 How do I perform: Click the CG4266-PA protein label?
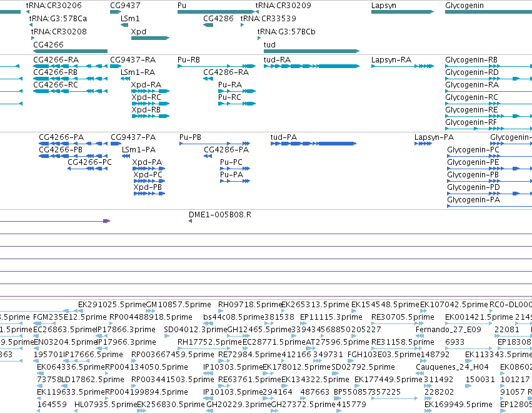[61, 137]
